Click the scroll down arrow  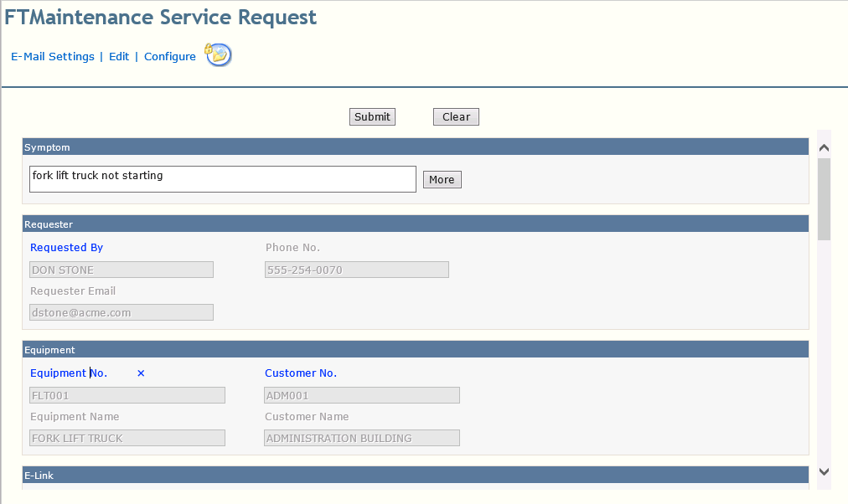pyautogui.click(x=824, y=471)
